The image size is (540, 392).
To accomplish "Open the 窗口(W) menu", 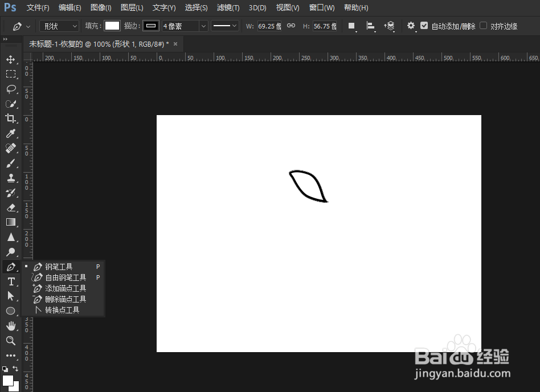I will click(x=322, y=7).
